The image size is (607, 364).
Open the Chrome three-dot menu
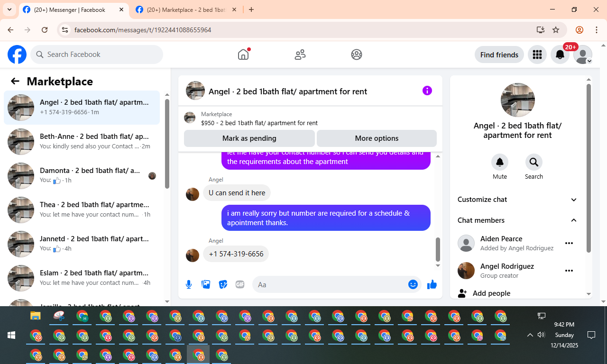tap(597, 30)
